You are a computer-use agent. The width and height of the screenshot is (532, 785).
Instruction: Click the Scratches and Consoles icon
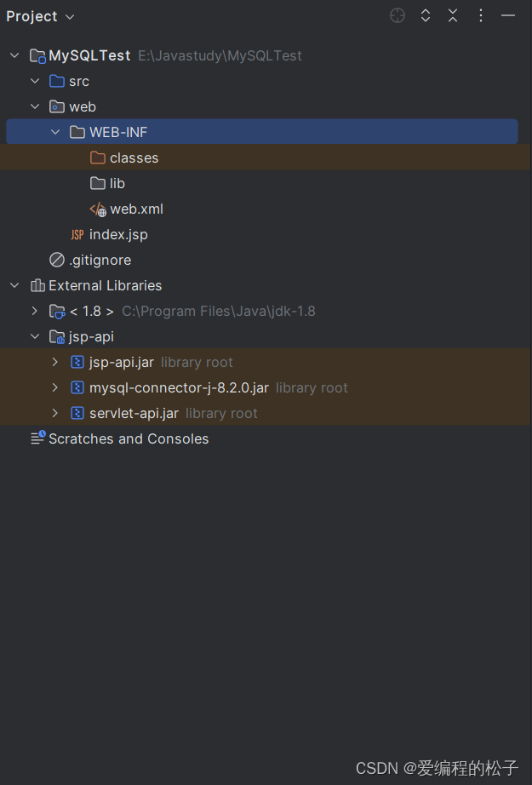click(38, 438)
